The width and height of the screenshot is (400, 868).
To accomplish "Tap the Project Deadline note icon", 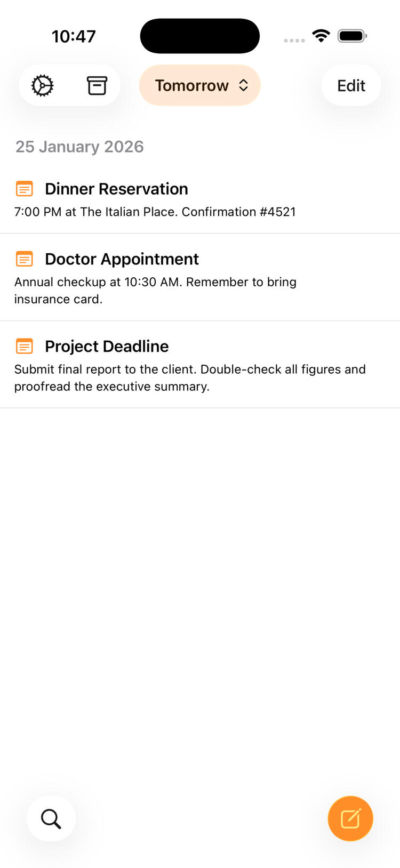I will click(25, 347).
